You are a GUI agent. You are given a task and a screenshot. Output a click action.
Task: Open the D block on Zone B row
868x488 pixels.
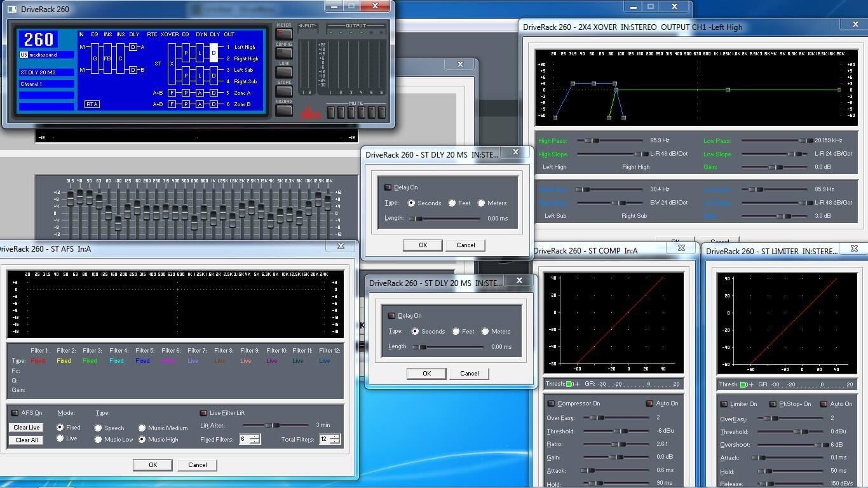tap(214, 104)
